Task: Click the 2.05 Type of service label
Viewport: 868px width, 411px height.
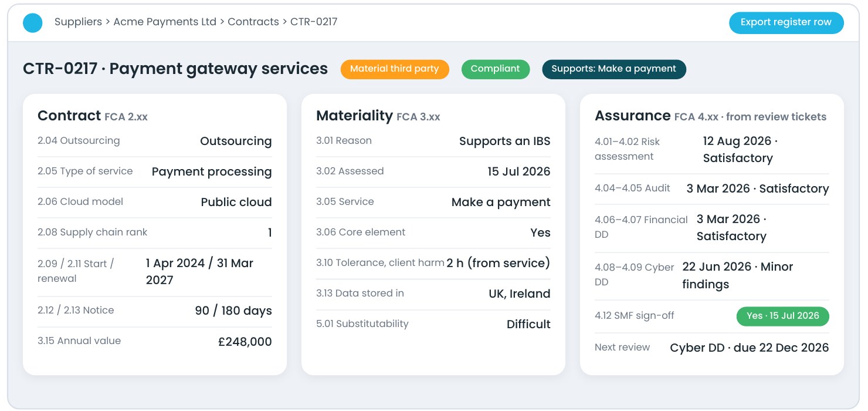Action: point(85,171)
